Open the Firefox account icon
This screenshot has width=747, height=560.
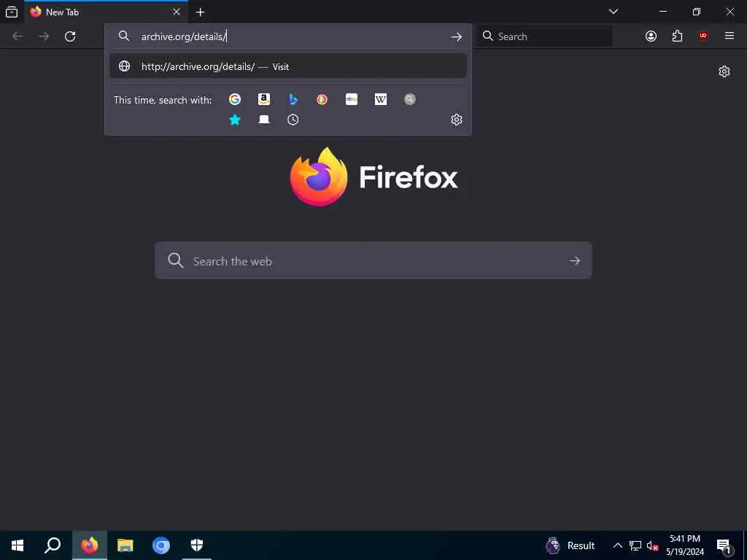tap(651, 36)
